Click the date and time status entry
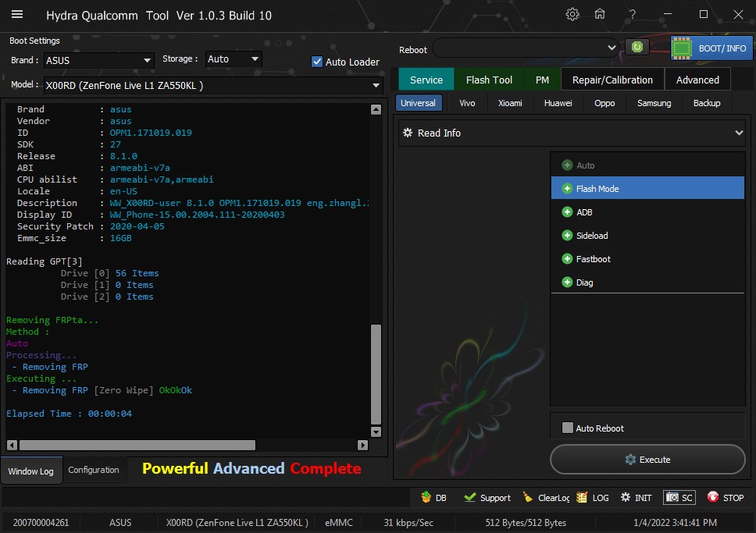The image size is (756, 533). coord(675,522)
